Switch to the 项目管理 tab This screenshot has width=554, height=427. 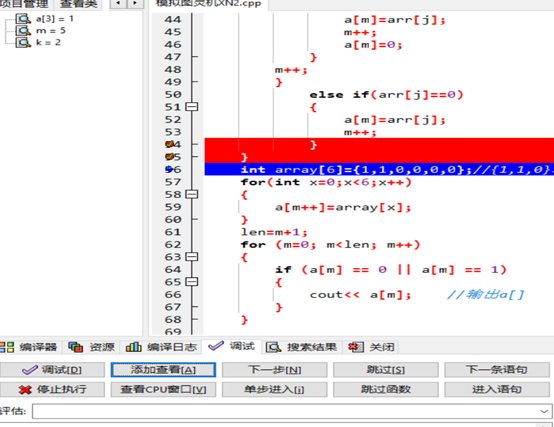click(x=25, y=4)
